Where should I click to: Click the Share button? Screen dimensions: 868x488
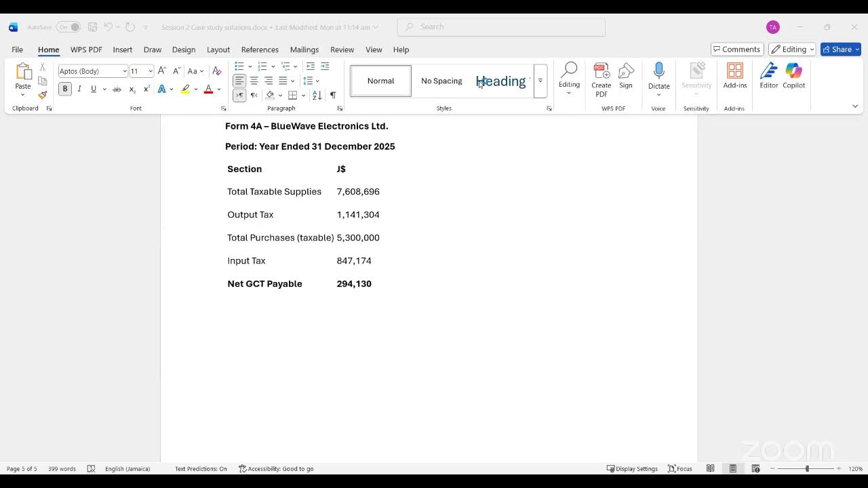(x=840, y=49)
